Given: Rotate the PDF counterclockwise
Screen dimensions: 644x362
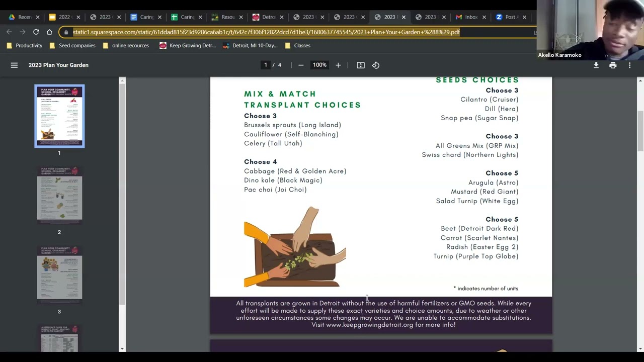Looking at the screenshot, I should [x=376, y=65].
